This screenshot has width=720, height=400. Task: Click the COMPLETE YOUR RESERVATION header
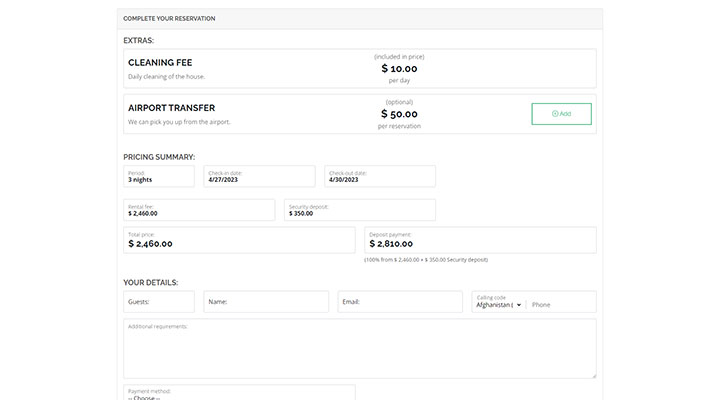coord(169,19)
